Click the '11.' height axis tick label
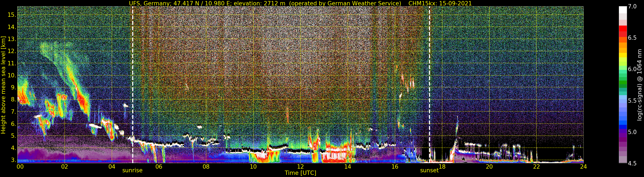Viewport: 644px width, 177px height. 12,63
